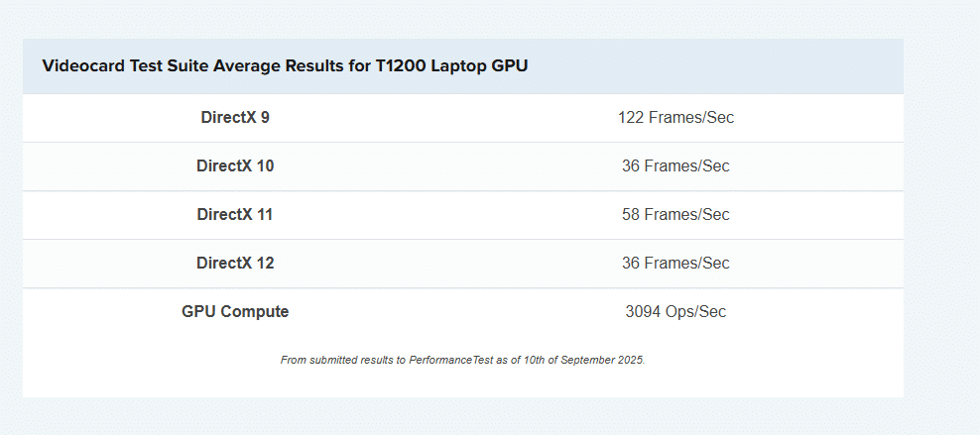Click the Videocard Test Suite results heading
This screenshot has height=435, width=980.
point(285,66)
